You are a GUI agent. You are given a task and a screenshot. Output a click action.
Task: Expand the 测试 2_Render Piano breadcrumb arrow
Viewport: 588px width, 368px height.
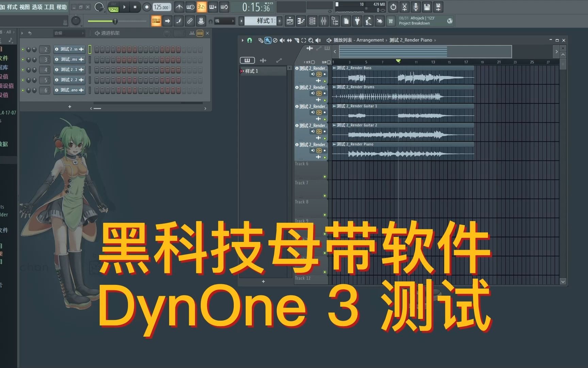(435, 40)
